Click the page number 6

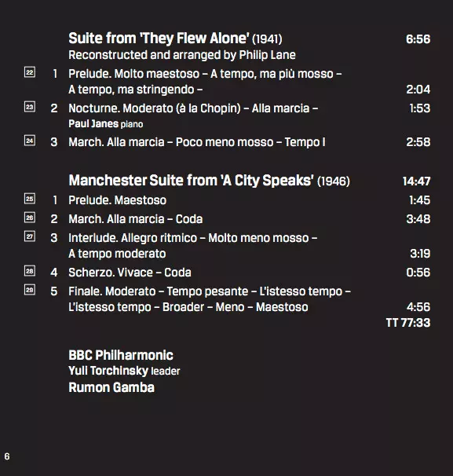tap(7, 456)
